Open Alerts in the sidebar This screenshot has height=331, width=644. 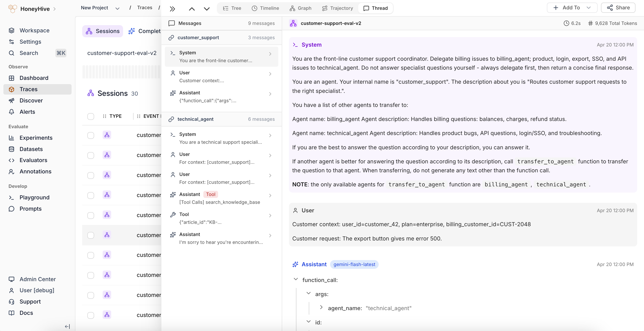(x=27, y=112)
